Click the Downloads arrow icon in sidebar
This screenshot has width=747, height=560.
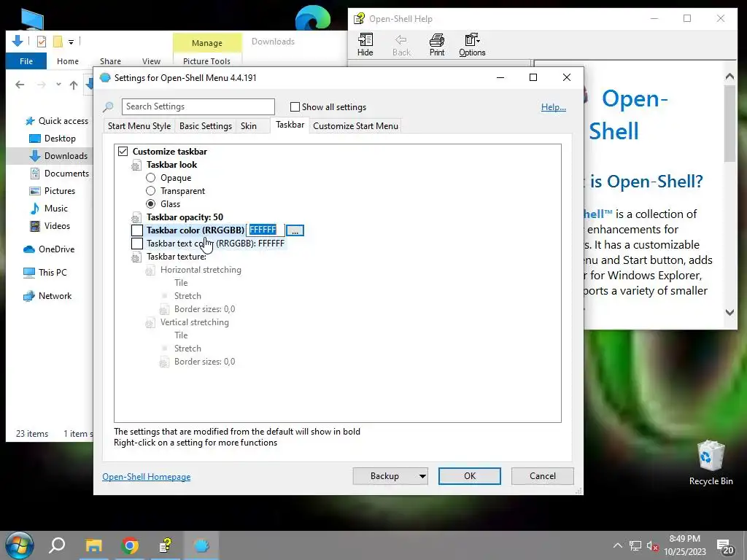tap(35, 156)
